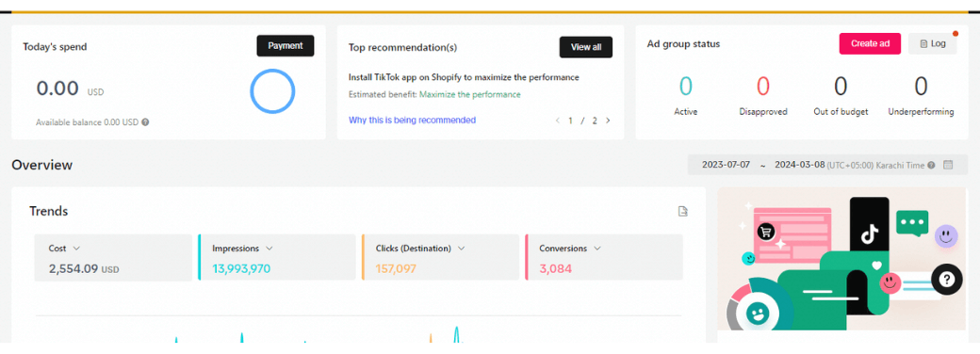
Task: Click the Create ad button
Action: pyautogui.click(x=870, y=43)
